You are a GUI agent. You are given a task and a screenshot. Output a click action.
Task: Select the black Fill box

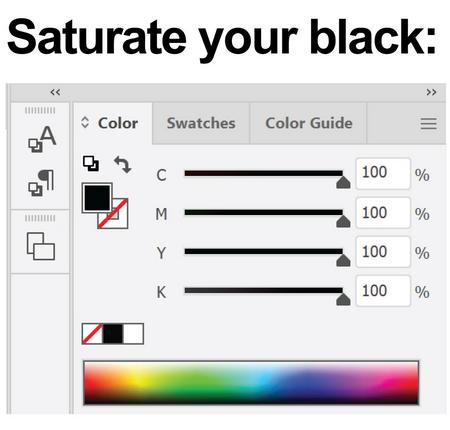97,198
